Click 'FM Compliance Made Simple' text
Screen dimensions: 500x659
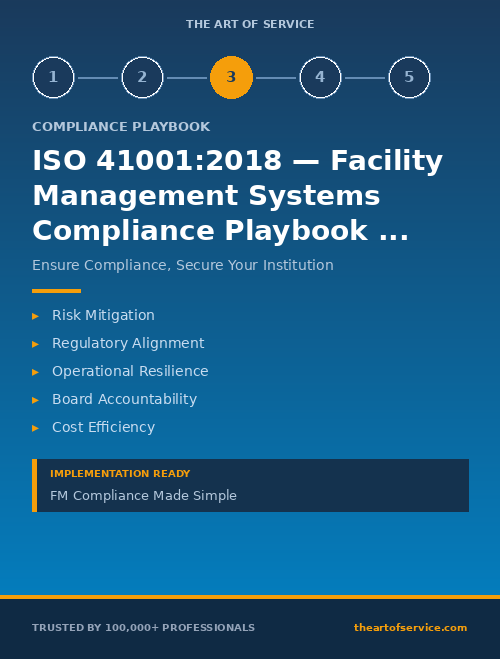(143, 496)
